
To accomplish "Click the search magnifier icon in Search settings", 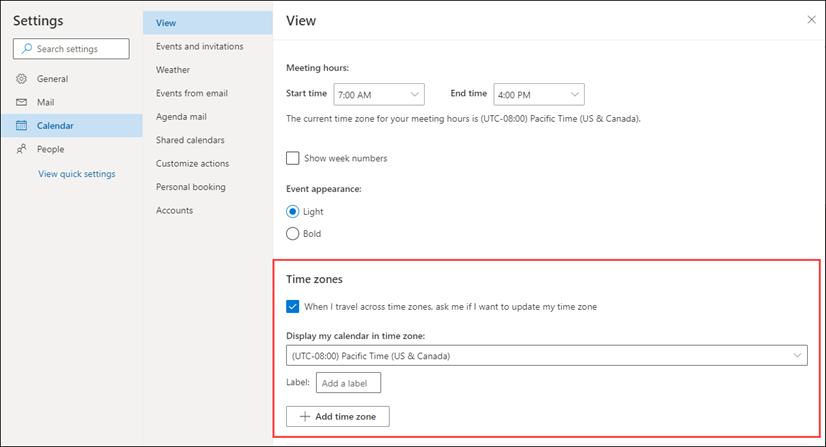I will click(x=26, y=48).
